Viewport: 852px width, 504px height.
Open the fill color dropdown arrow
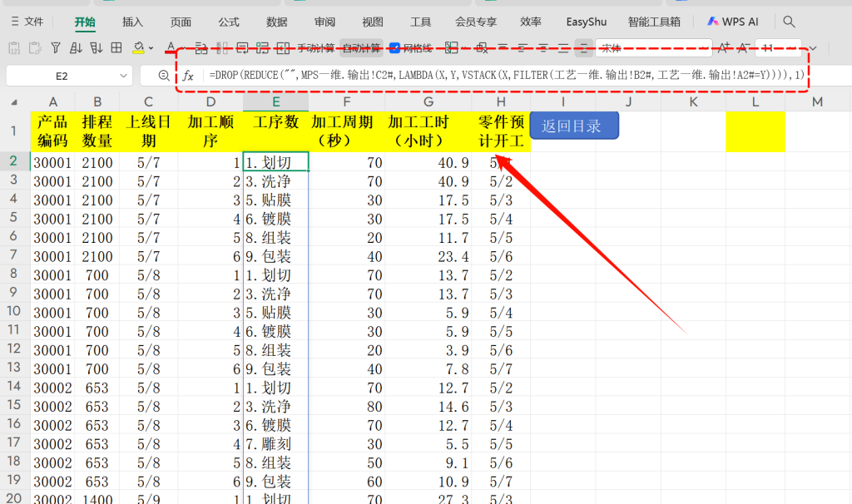(x=151, y=48)
